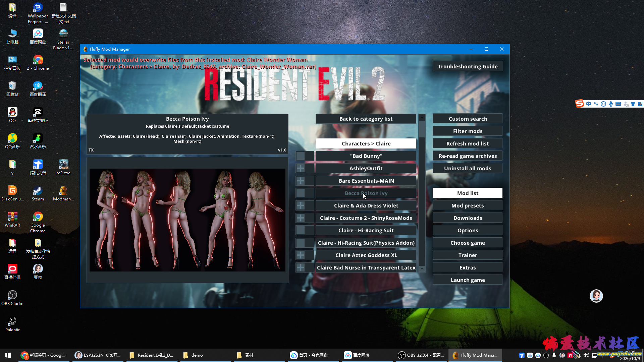This screenshot has height=362, width=644.
Task: Open the Trainer section
Action: (468, 255)
